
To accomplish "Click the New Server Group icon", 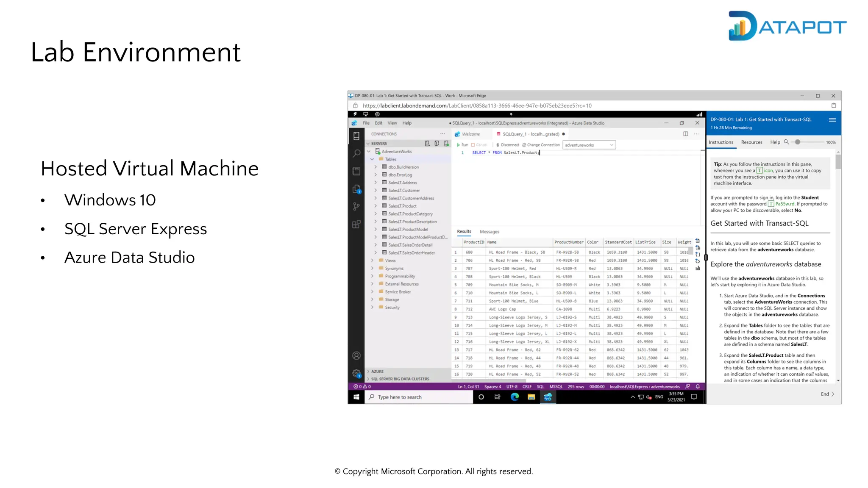I will (x=437, y=144).
